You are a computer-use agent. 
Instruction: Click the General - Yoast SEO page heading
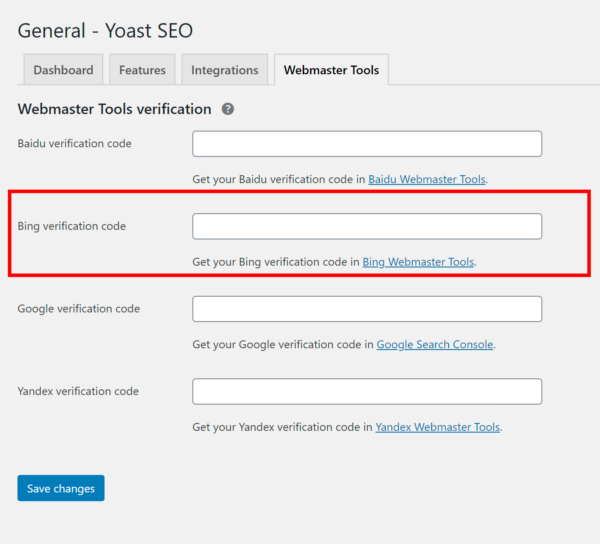[x=105, y=31]
